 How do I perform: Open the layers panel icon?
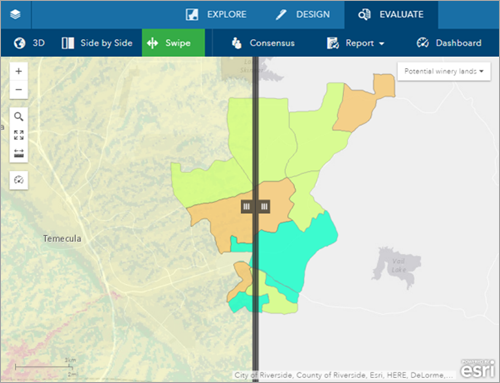[15, 14]
